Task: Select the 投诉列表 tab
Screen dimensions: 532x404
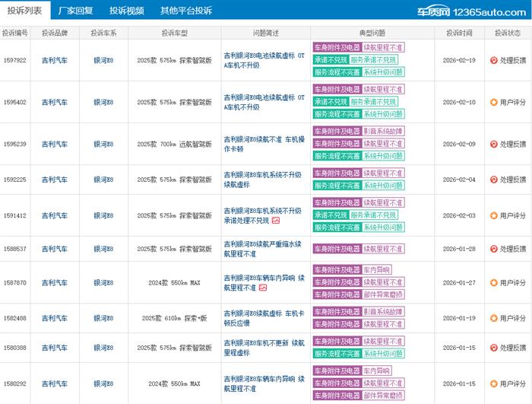Action: [x=25, y=11]
